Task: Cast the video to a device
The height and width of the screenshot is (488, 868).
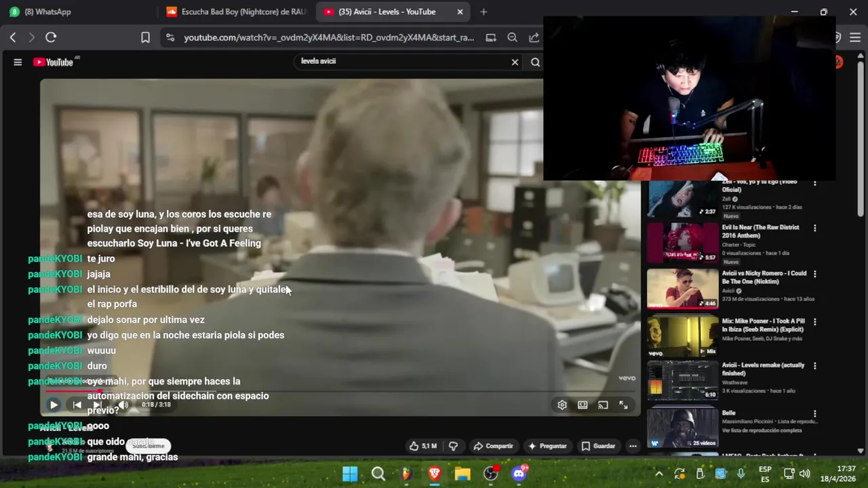Action: 603,405
